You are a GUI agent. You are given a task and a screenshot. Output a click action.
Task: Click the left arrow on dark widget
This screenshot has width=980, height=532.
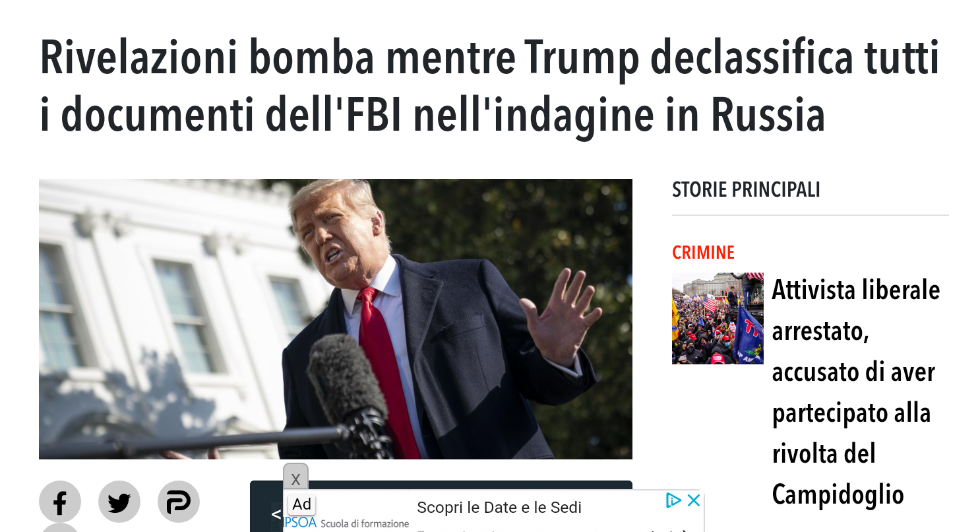tap(276, 514)
